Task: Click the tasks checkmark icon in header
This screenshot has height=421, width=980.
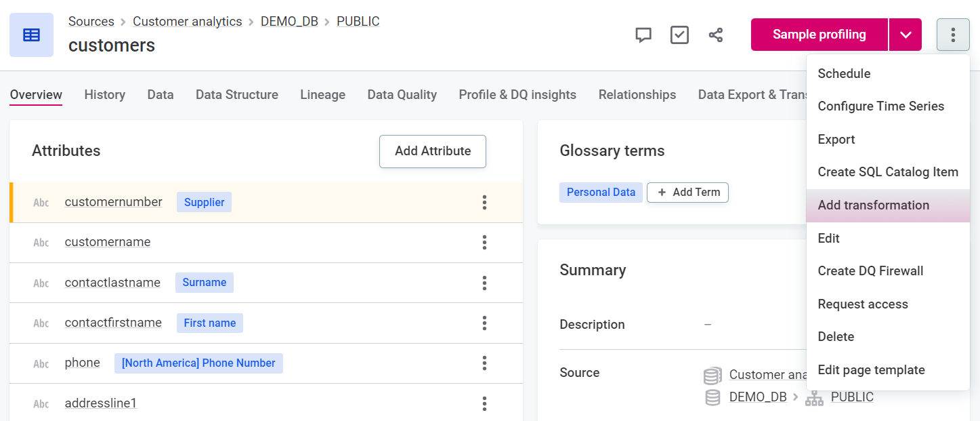Action: pos(679,35)
